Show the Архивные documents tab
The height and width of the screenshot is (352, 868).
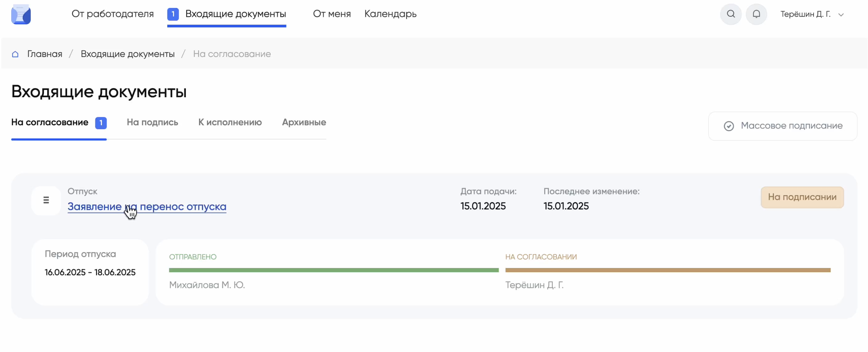304,123
